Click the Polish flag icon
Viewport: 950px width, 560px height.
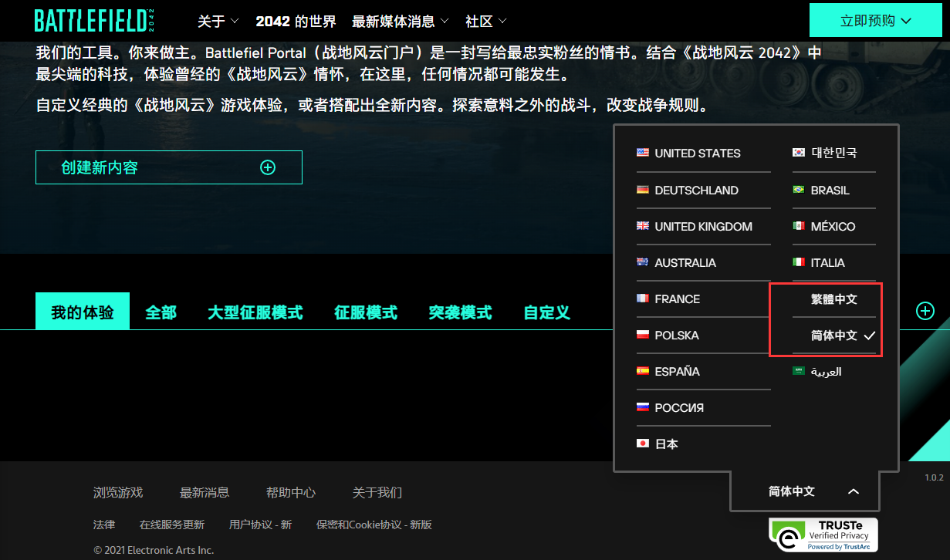pos(643,335)
